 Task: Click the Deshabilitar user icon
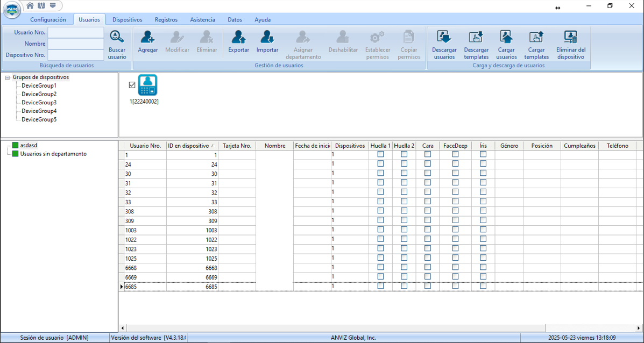(x=343, y=41)
